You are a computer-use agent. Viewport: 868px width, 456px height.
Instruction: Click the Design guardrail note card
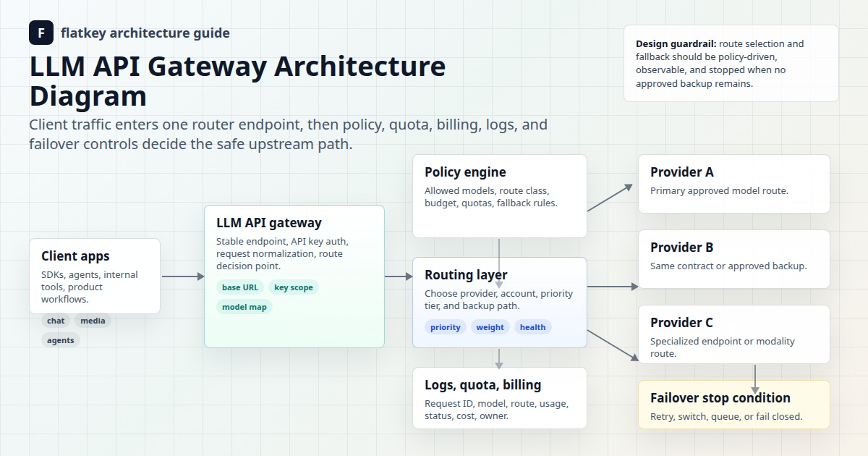tap(731, 64)
